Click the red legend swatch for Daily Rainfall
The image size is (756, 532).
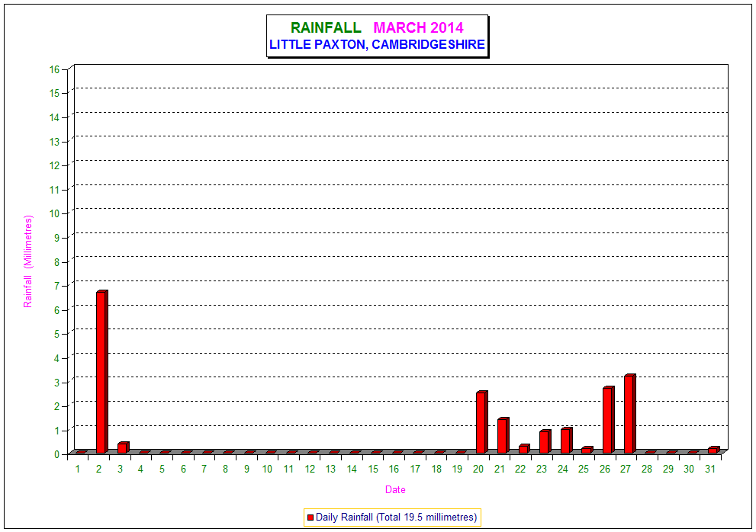(x=310, y=518)
